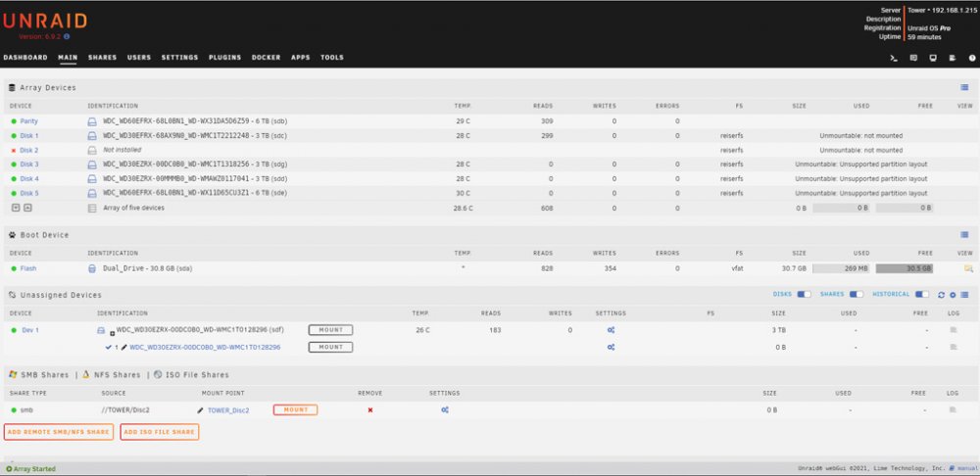Mount partition 1 of Dev 1

click(x=330, y=348)
